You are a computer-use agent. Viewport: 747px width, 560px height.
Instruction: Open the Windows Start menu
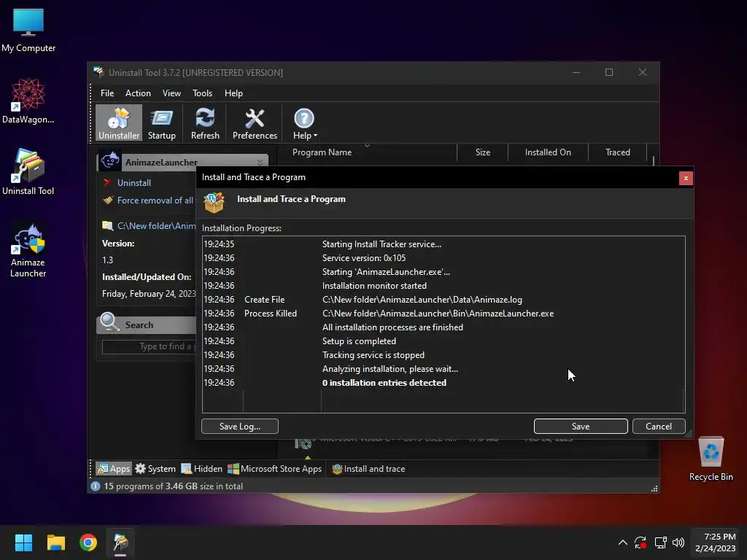tap(23, 542)
